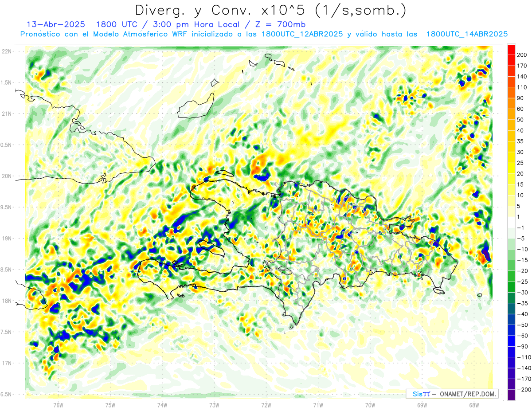Viewport: 532px width, 411px height.
Task: Click the "21N" latitude label
Action: point(6,114)
